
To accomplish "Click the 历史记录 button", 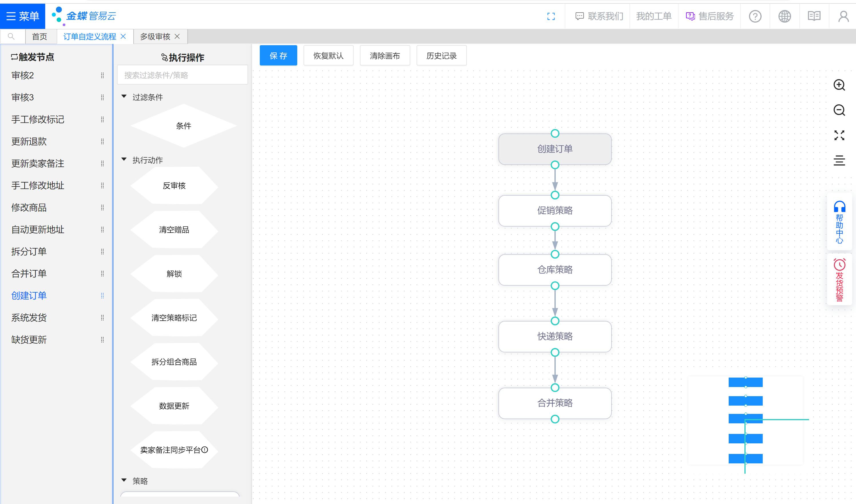I will click(x=441, y=56).
